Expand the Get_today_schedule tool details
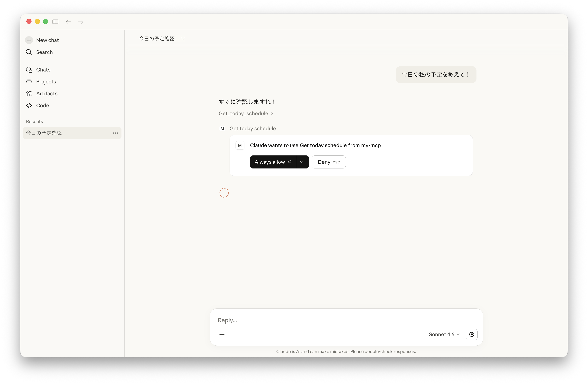 [x=246, y=114]
